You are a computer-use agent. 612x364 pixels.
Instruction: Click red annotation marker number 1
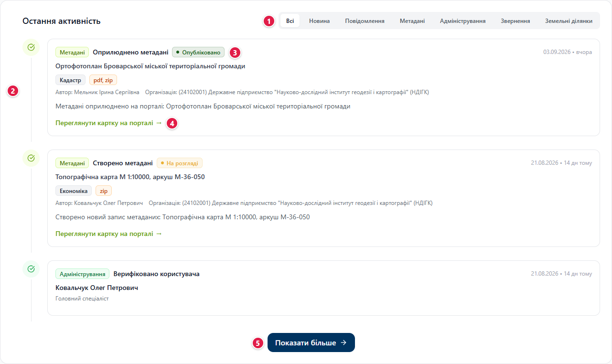(x=269, y=21)
